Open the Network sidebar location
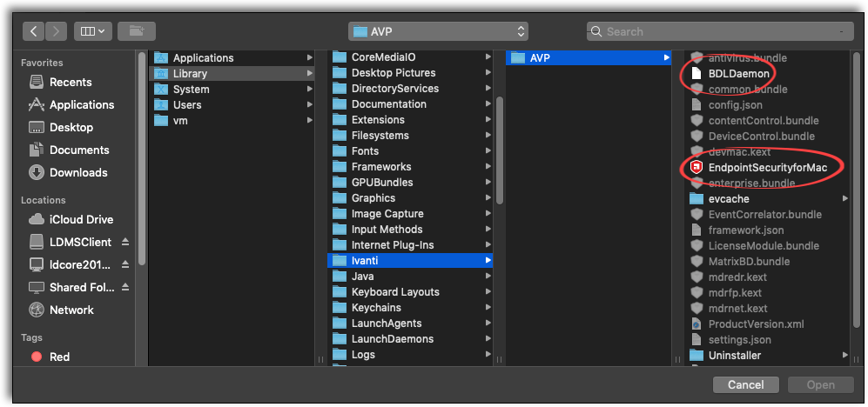868x407 pixels. [71, 310]
